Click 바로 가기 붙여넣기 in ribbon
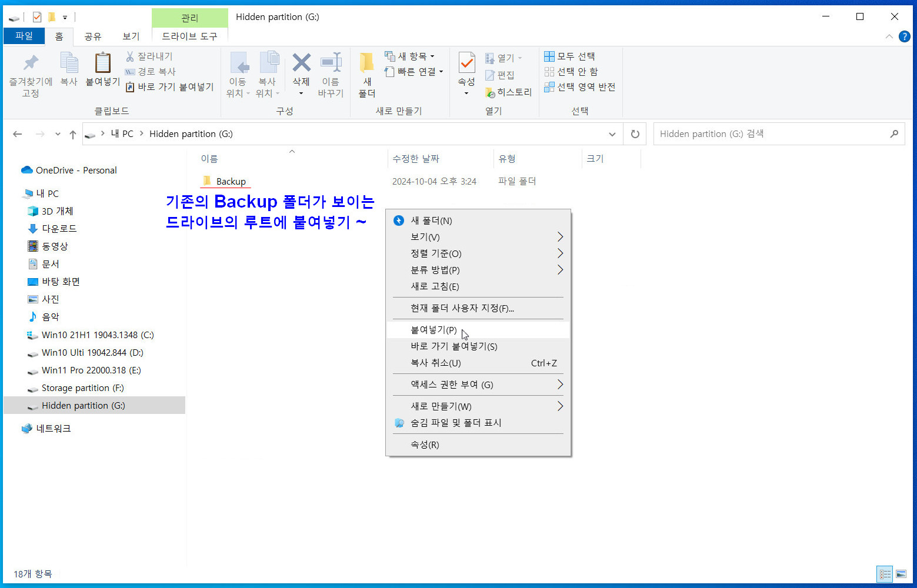Viewport: 917px width, 588px height. click(170, 87)
